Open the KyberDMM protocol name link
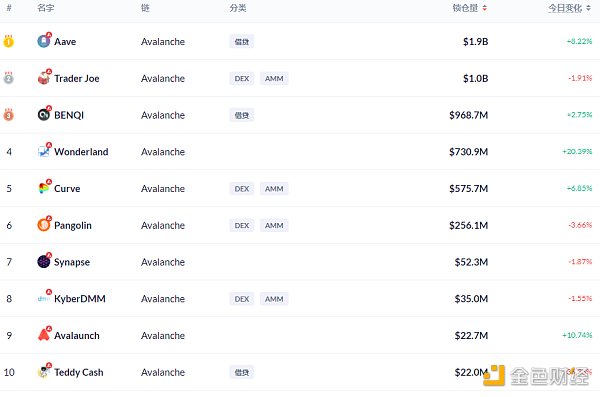This screenshot has width=600, height=397. tap(80, 299)
